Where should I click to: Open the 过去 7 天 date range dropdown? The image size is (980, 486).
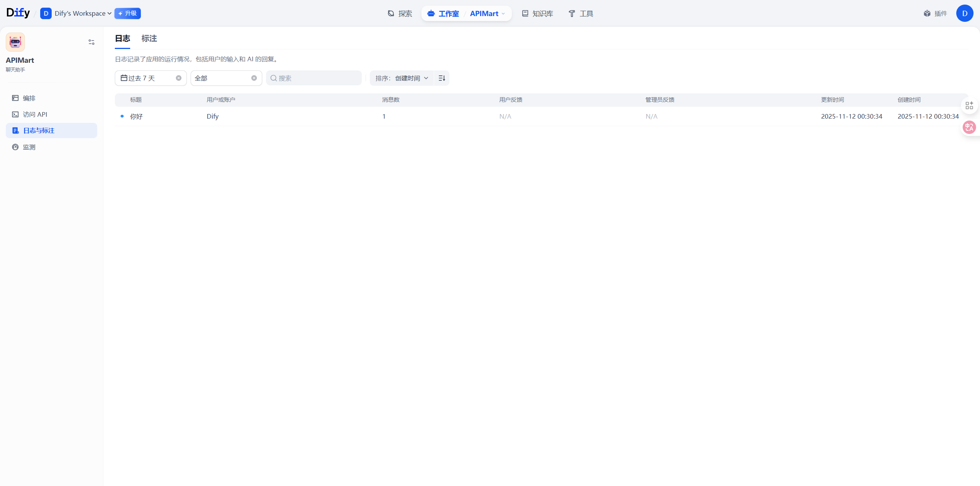click(145, 78)
